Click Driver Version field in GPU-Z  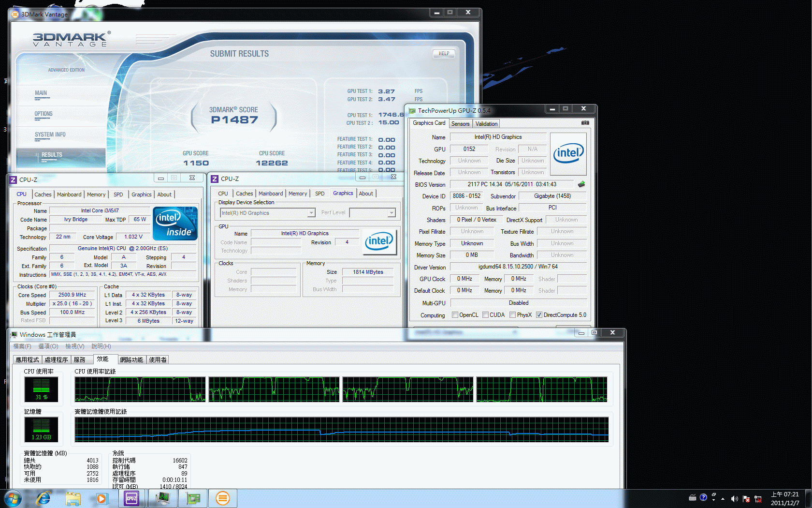[x=518, y=267]
